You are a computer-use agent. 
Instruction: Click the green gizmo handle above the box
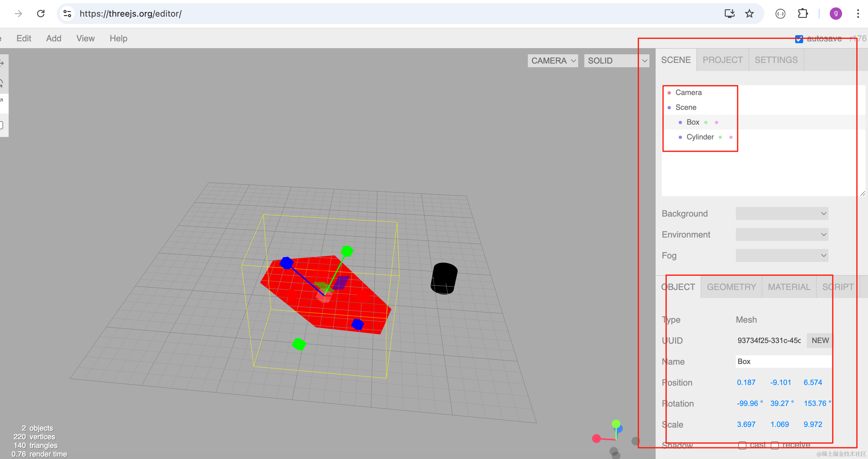[x=347, y=251]
